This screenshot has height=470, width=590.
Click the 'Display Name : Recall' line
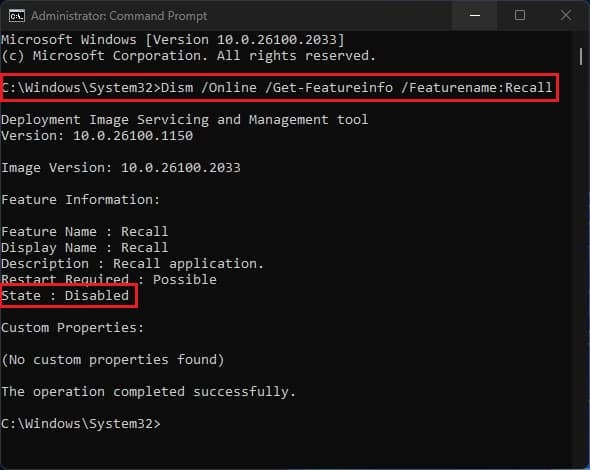point(85,248)
